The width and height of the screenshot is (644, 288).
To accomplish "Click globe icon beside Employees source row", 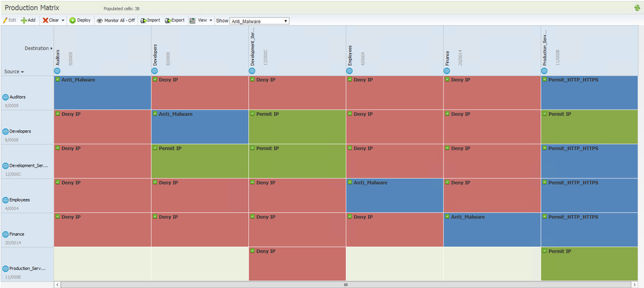I will [x=5, y=200].
